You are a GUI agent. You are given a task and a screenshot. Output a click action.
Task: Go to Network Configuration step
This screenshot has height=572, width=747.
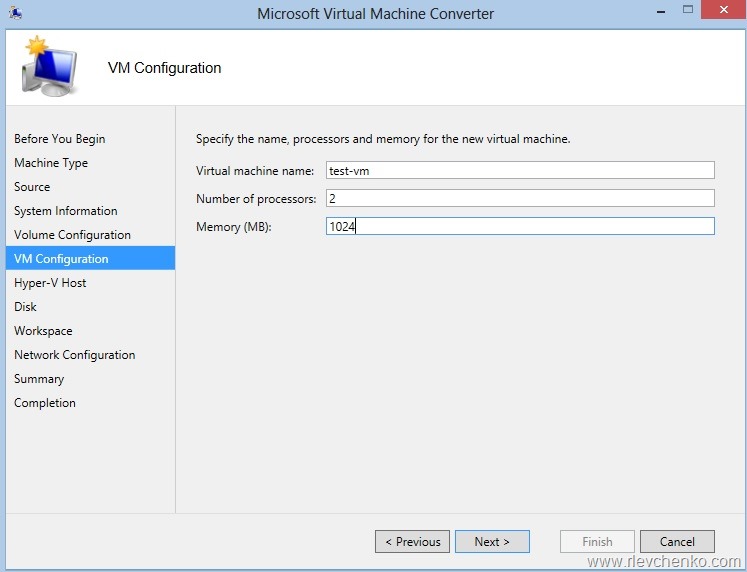point(74,355)
